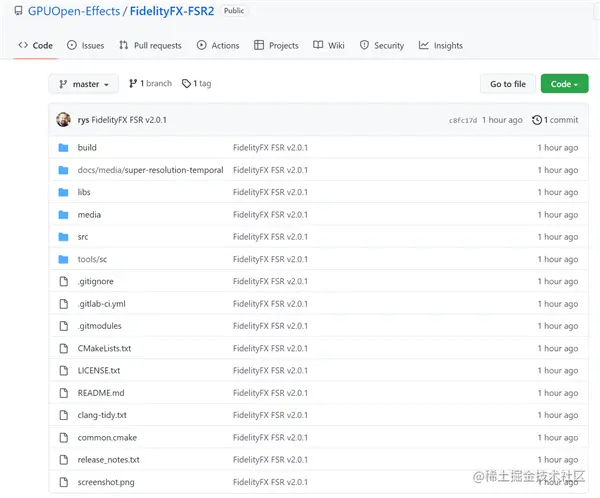The width and height of the screenshot is (600, 498).
Task: Open the Security tab
Action: [x=382, y=45]
